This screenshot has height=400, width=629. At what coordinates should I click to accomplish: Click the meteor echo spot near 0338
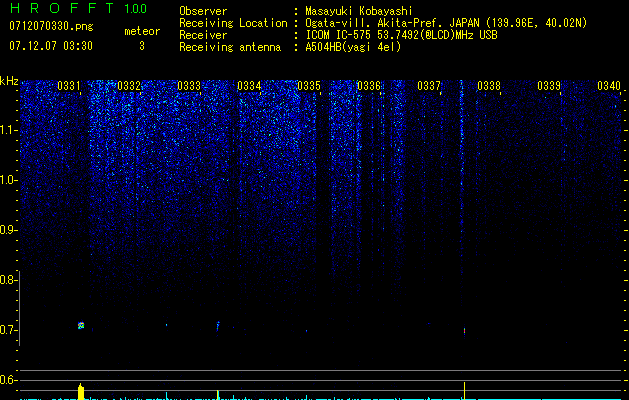(465, 331)
